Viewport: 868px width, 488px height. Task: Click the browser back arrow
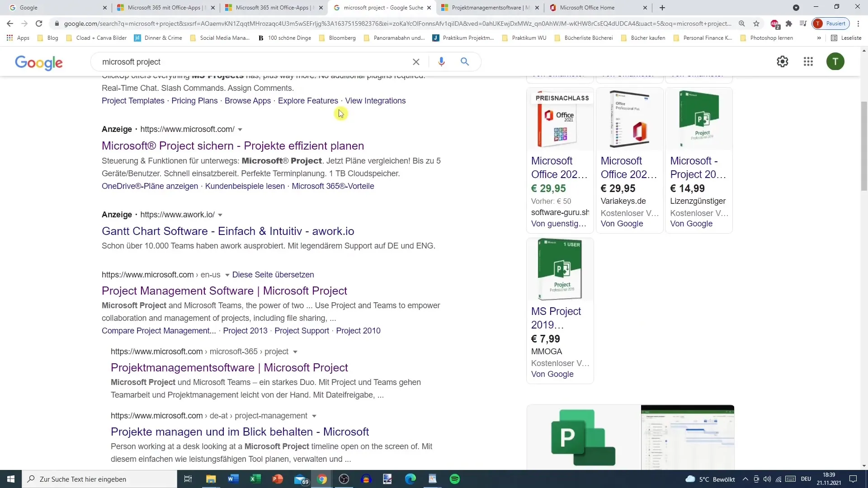tap(10, 23)
